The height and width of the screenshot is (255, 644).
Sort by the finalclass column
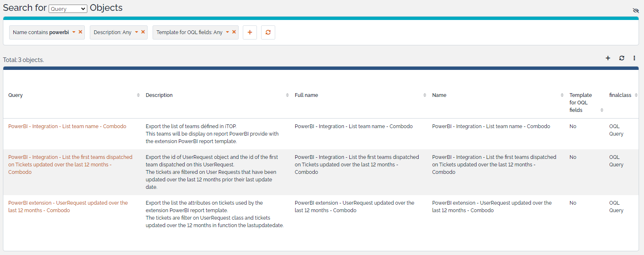coord(620,95)
